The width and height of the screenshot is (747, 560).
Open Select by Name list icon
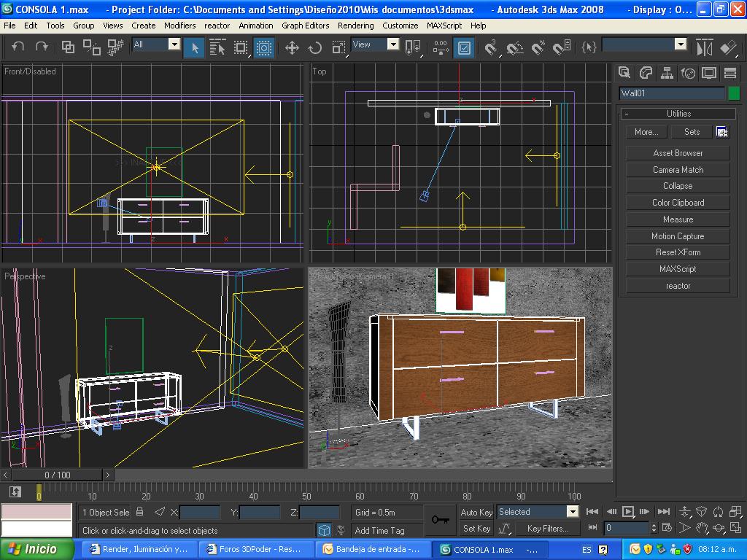(x=217, y=48)
